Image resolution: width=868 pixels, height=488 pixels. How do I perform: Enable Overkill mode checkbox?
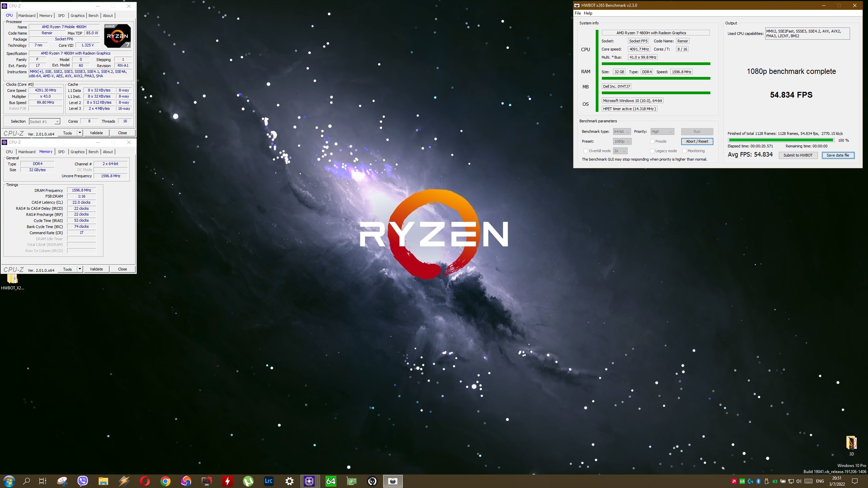point(586,151)
